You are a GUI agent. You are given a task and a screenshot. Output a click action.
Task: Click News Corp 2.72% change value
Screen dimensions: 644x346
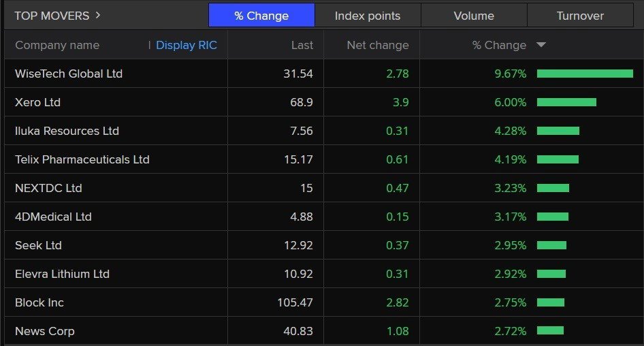(510, 331)
